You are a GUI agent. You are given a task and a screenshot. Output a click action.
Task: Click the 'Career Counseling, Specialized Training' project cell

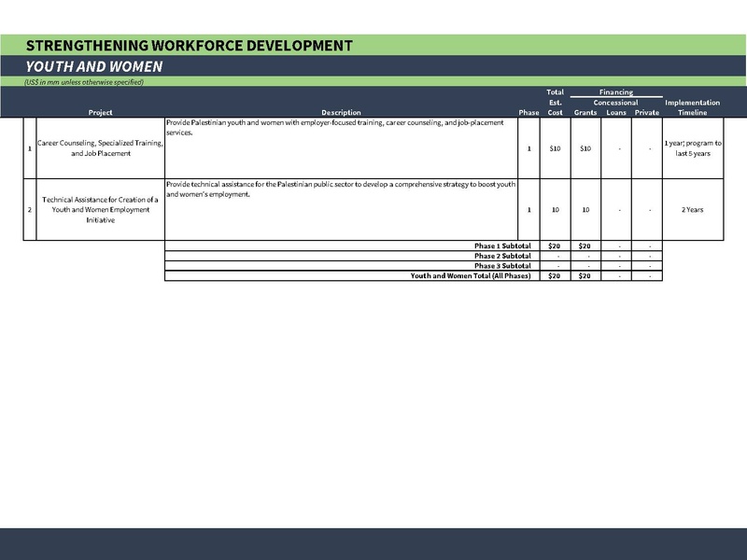[x=100, y=148]
